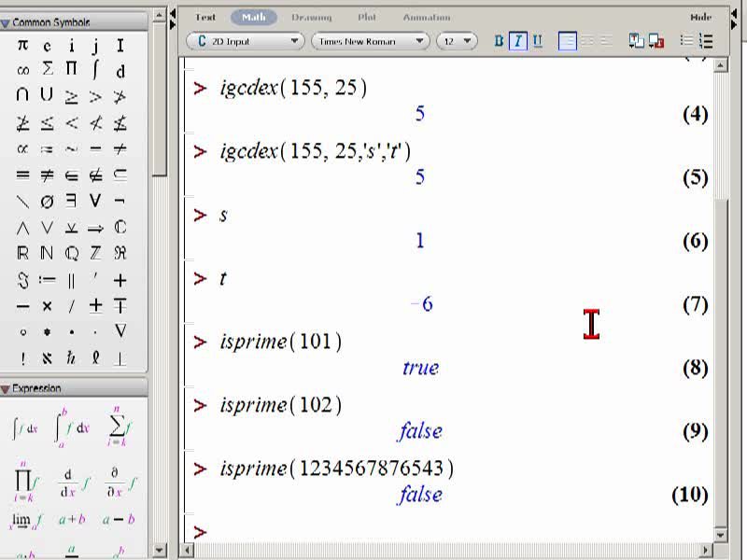
Task: Switch to the Animation tab
Action: coord(427,17)
